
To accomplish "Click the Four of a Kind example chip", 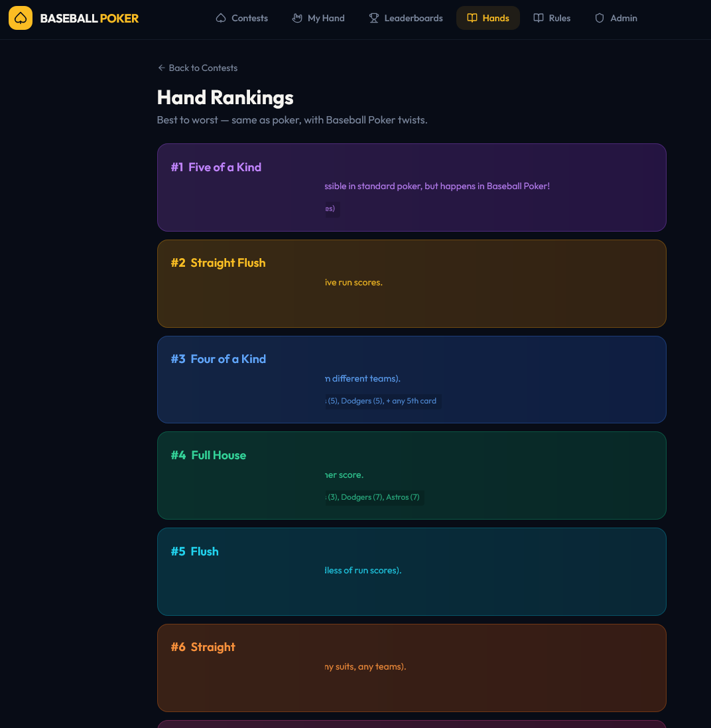I will coord(383,401).
